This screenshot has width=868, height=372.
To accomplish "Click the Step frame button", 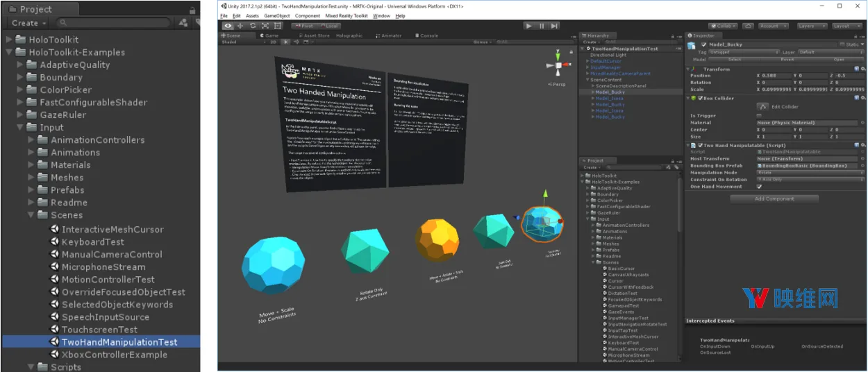I will 554,26.
